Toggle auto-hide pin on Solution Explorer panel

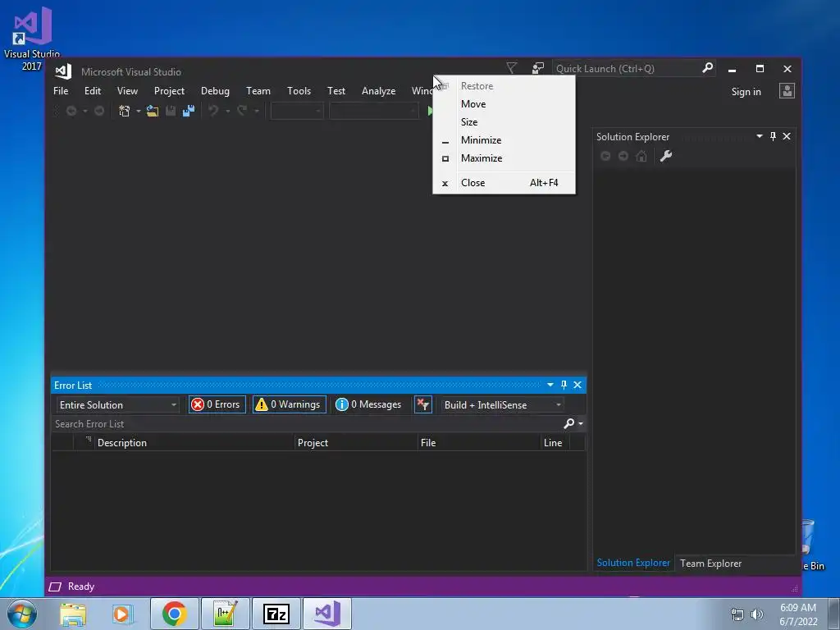click(773, 136)
